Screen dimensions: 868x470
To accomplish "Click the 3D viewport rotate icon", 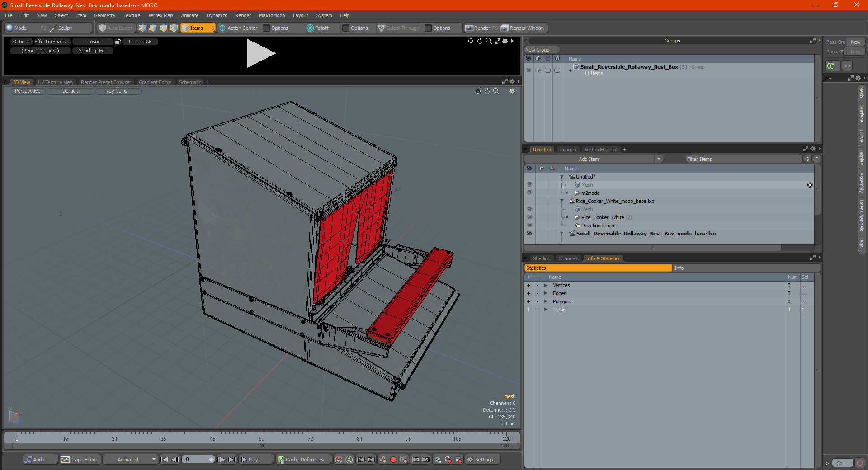I will click(x=487, y=91).
